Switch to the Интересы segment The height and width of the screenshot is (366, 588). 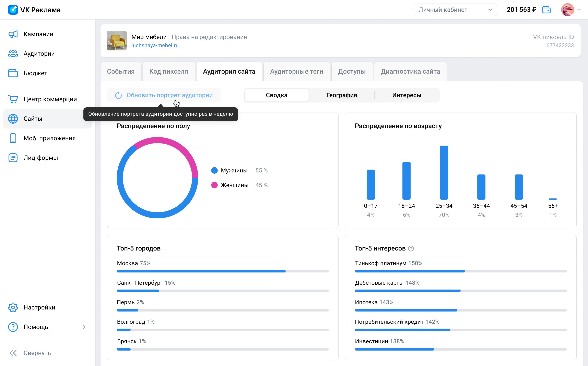407,95
